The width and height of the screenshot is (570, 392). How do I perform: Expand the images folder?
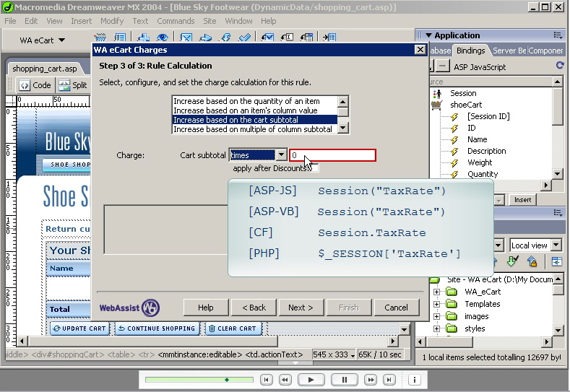click(436, 317)
